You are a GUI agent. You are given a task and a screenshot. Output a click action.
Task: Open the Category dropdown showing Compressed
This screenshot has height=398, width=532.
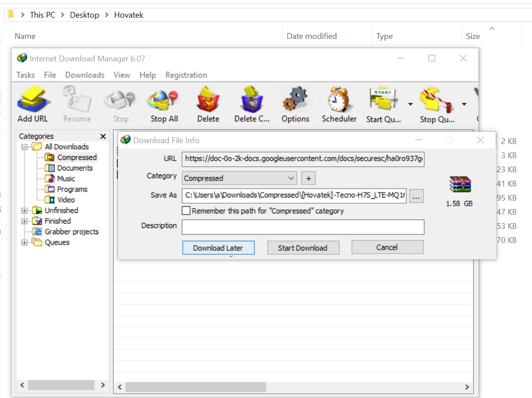[239, 178]
